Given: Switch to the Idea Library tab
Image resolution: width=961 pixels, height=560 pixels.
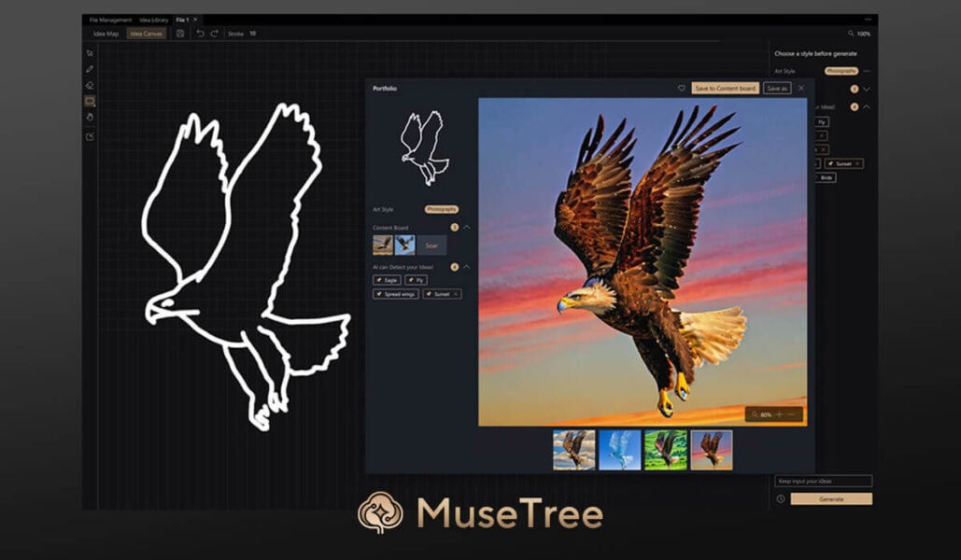Looking at the screenshot, I should (154, 18).
